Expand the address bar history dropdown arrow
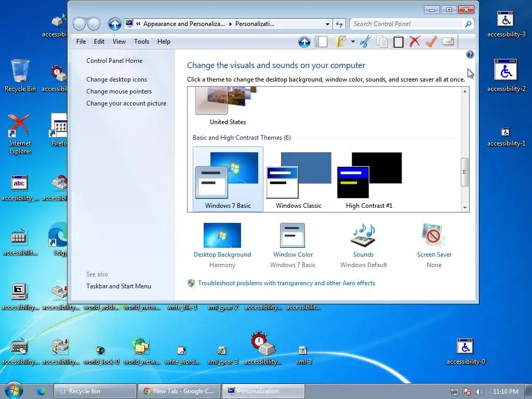 click(x=327, y=24)
